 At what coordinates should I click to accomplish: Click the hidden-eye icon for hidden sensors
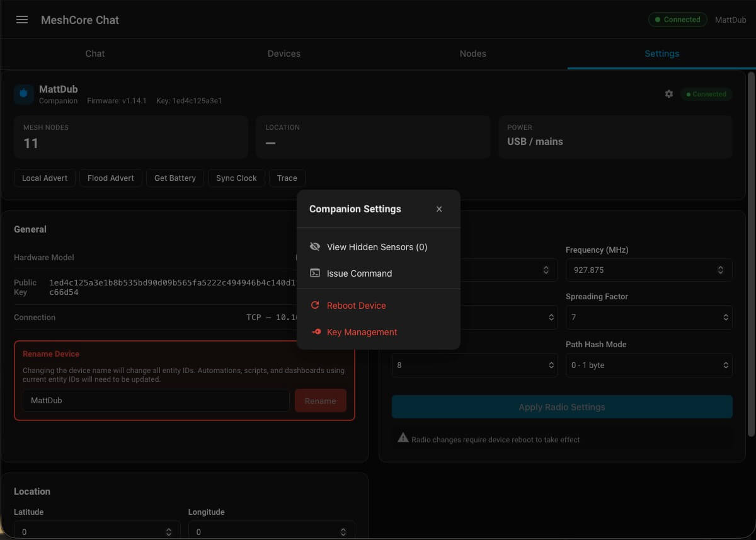(x=315, y=247)
